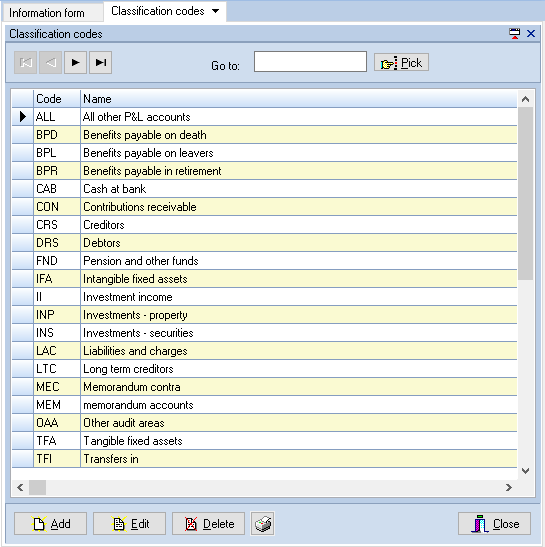Click the Pick button with hand icon
Image resolution: width=545 pixels, height=547 pixels.
coord(401,62)
